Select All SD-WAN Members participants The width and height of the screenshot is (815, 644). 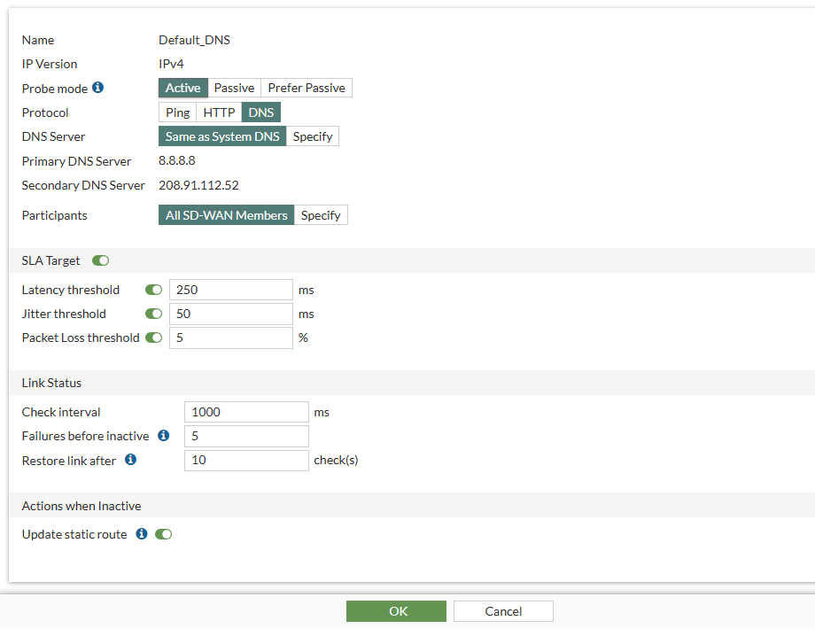[x=226, y=215]
